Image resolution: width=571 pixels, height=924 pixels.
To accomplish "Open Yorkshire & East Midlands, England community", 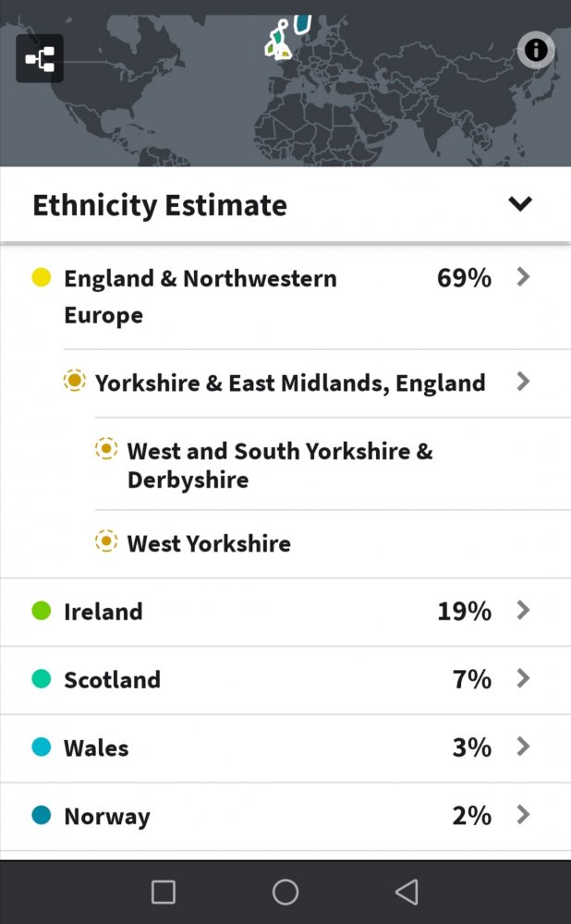I will [x=290, y=383].
